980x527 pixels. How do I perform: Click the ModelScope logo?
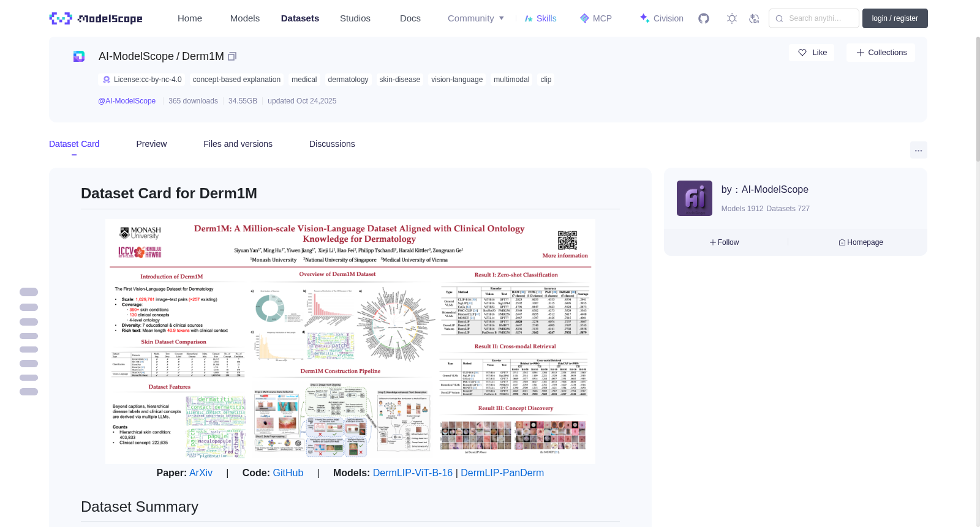[96, 18]
